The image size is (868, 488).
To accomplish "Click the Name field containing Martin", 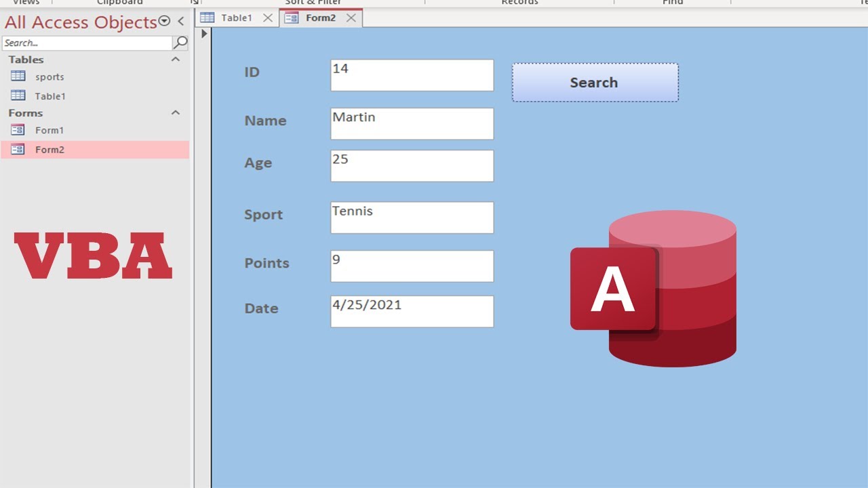I will click(412, 123).
